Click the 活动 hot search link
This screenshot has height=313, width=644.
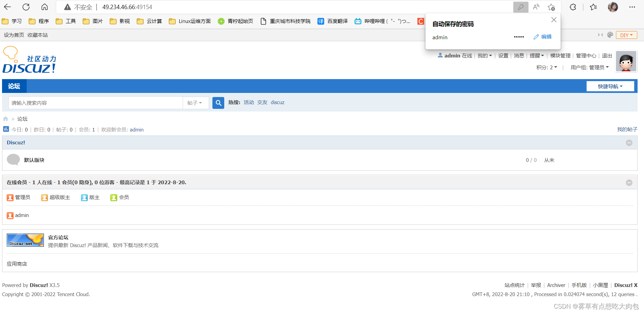(249, 102)
